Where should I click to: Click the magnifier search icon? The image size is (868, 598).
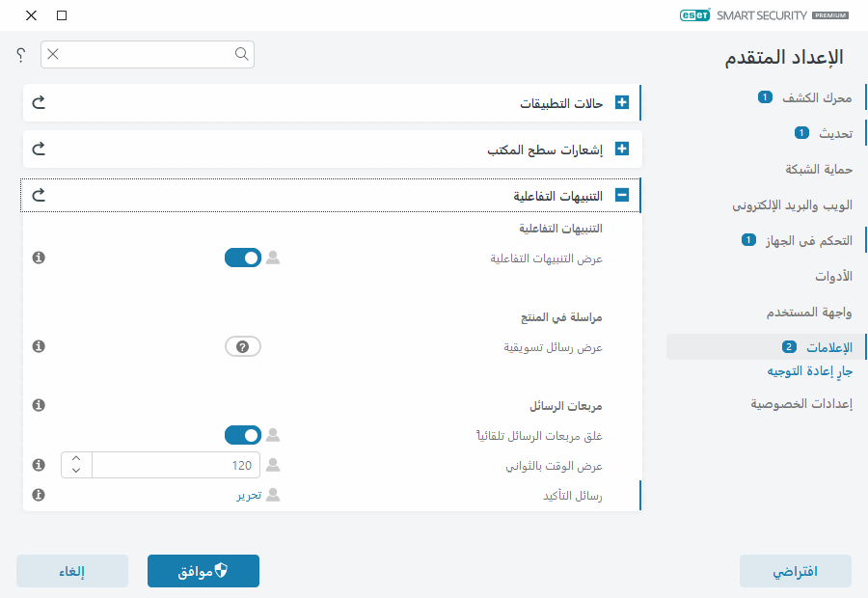(241, 55)
